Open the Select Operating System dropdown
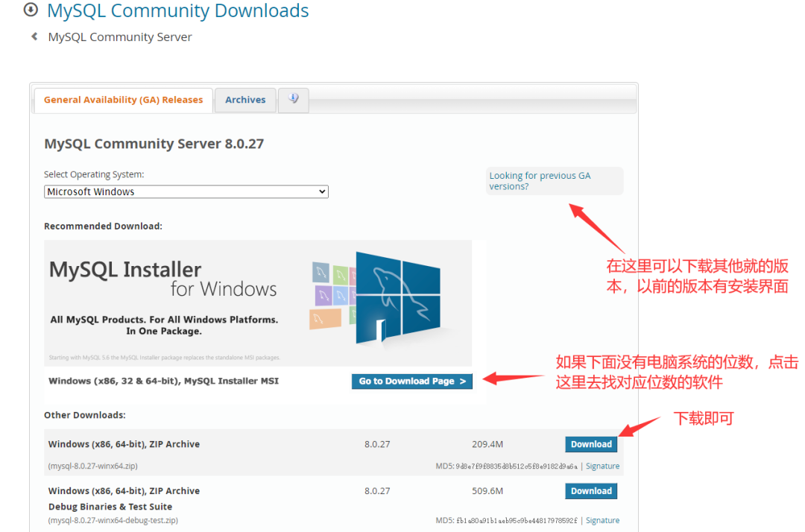Image resolution: width=805 pixels, height=532 pixels. 186,191
